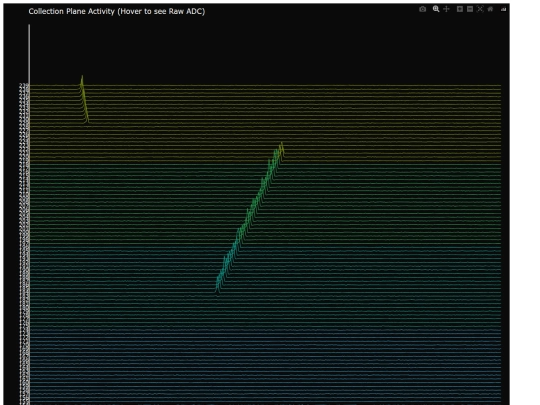Download plot as PNG via camera icon

click(x=423, y=9)
